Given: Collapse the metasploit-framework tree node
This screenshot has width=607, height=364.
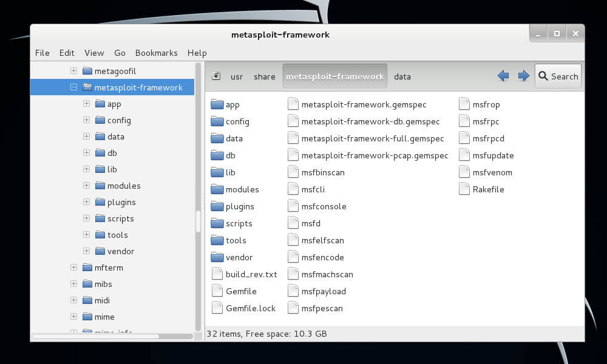Looking at the screenshot, I should (x=73, y=87).
